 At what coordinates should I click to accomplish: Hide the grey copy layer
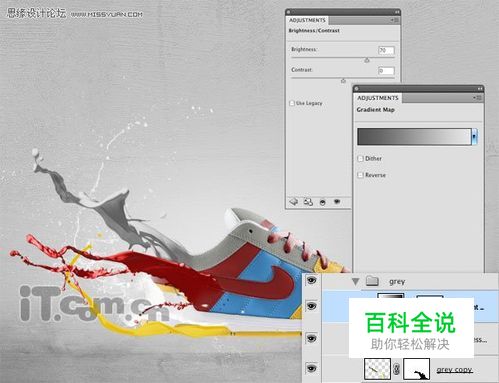(311, 368)
